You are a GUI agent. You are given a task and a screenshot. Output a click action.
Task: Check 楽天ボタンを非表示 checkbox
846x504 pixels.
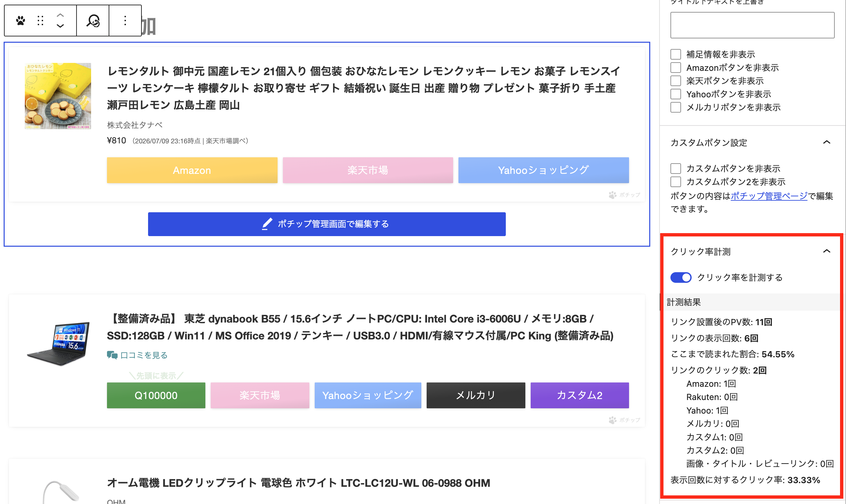pyautogui.click(x=676, y=81)
